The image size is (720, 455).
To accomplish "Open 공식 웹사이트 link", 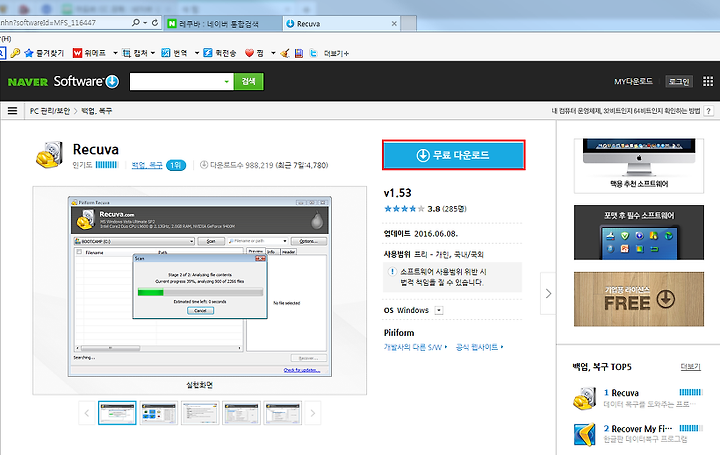I will click(x=479, y=347).
